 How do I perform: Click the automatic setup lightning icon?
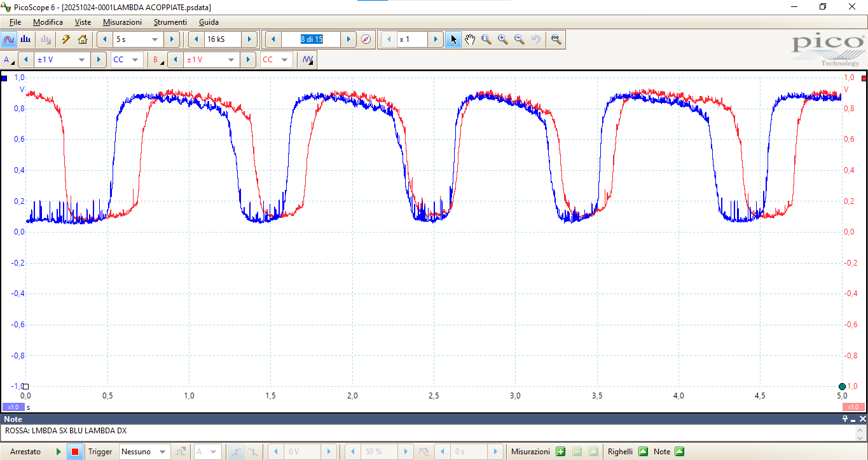pyautogui.click(x=65, y=39)
